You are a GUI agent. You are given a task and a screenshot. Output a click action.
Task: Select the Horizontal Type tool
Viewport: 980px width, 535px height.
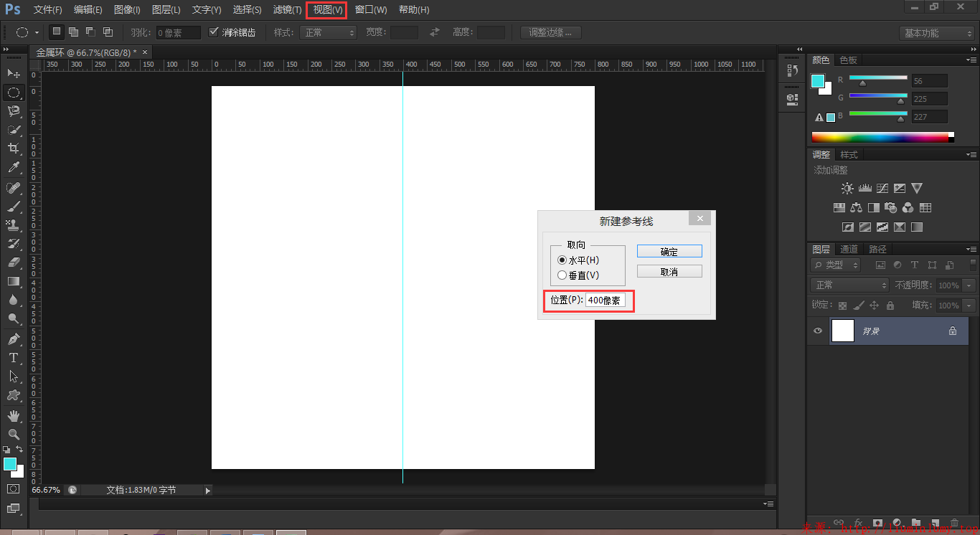(x=14, y=357)
